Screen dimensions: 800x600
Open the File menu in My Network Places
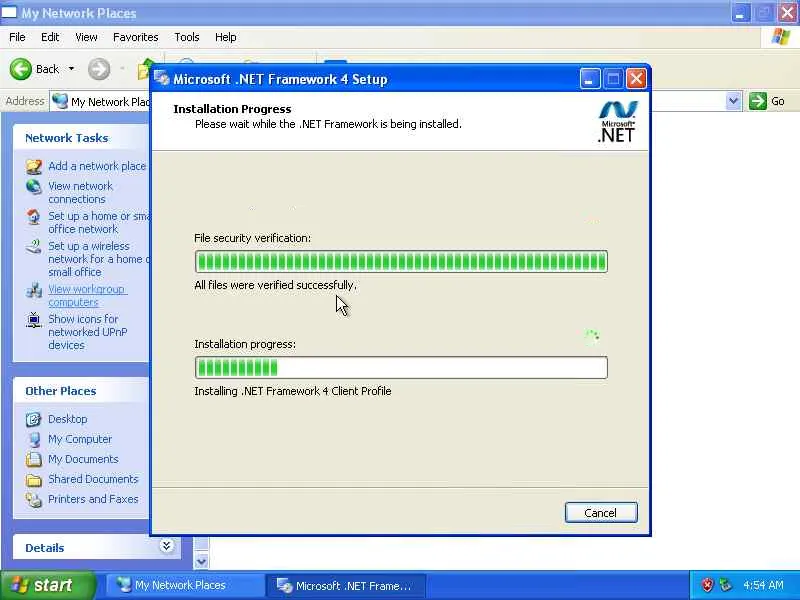point(17,37)
